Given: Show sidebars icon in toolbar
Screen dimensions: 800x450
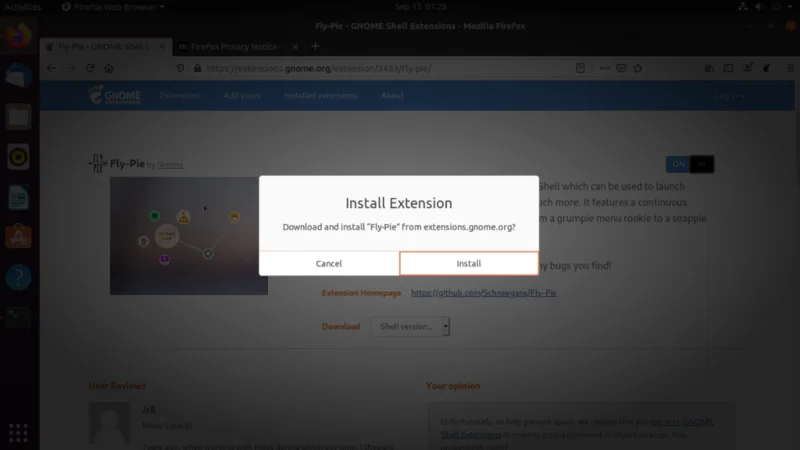Looking at the screenshot, I should (x=729, y=68).
